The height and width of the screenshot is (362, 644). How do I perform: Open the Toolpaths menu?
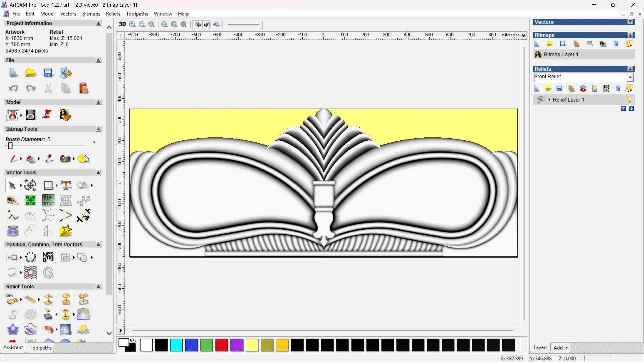click(x=137, y=14)
